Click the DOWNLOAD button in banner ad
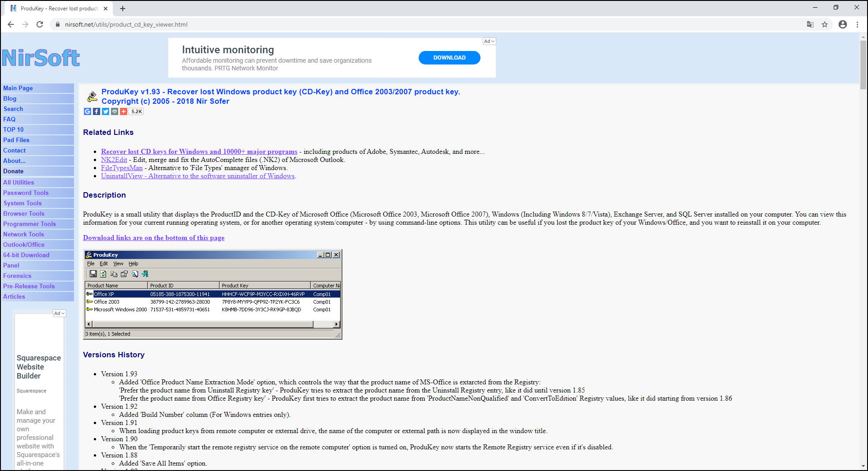The image size is (868, 471). 449,58
